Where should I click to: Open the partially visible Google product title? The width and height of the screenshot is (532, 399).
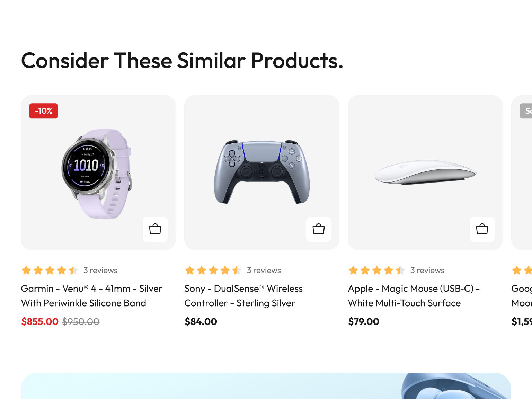[x=522, y=296]
